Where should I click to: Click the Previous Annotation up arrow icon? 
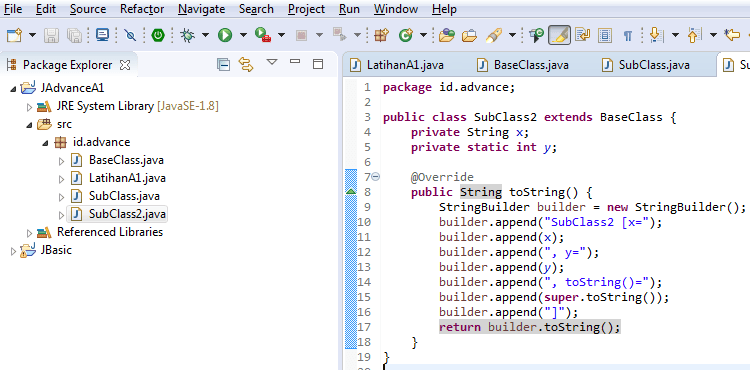(694, 35)
